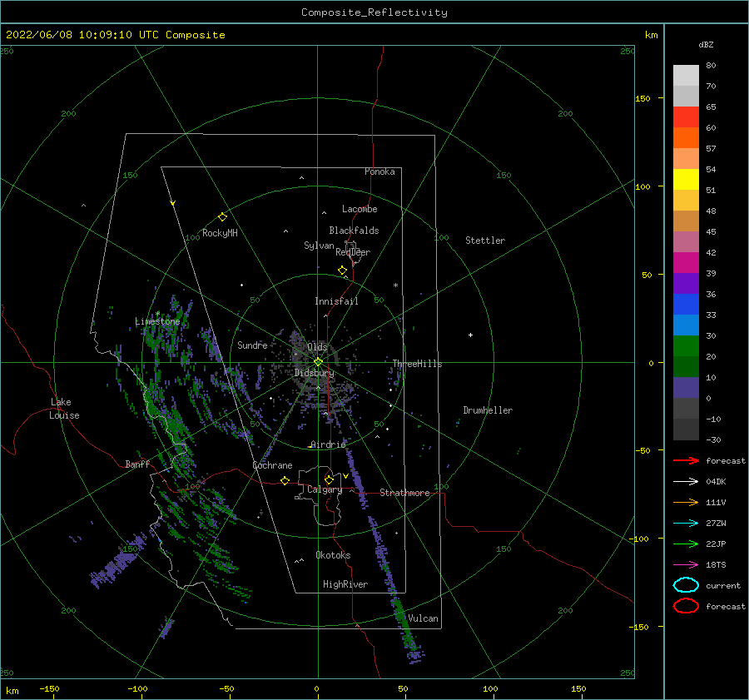The height and width of the screenshot is (700, 749).
Task: Click the magenta 42-39 dBZ color swatch
Action: click(686, 262)
